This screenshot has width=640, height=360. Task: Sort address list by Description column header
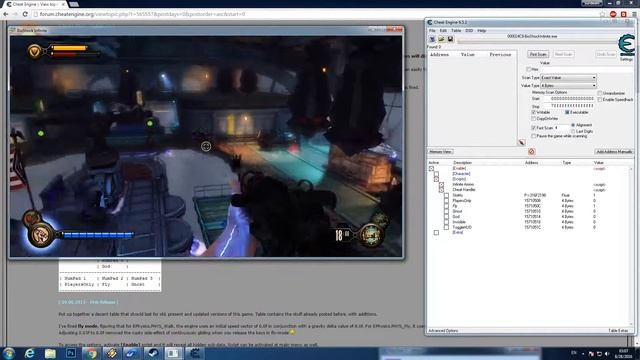click(462, 162)
